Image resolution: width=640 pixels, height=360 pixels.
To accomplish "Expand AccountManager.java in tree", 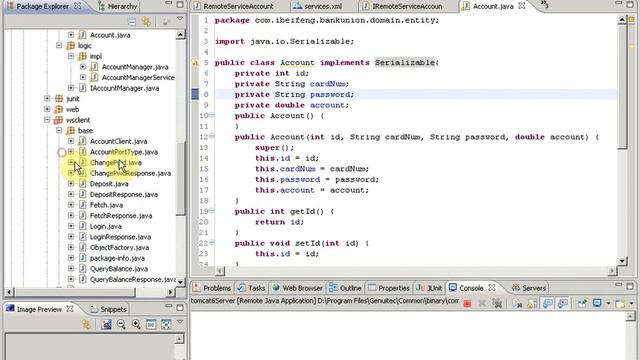I will click(83, 67).
